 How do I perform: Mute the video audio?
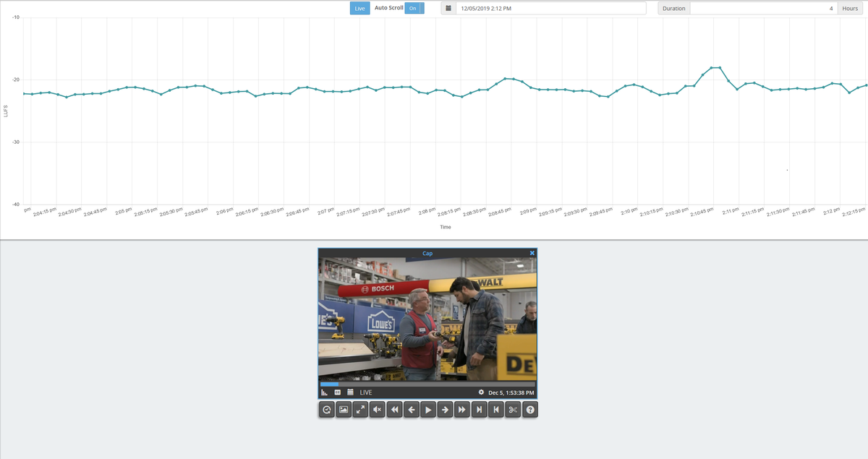(x=377, y=409)
